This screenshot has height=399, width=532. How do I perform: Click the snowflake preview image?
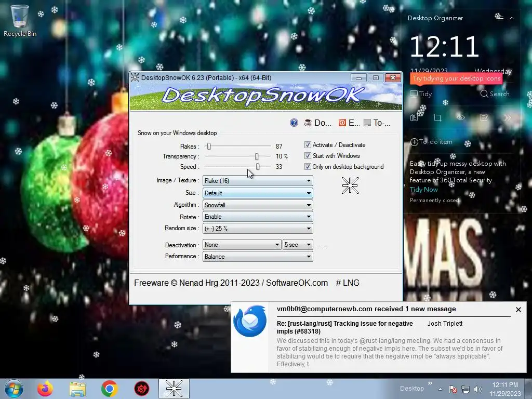(x=350, y=185)
